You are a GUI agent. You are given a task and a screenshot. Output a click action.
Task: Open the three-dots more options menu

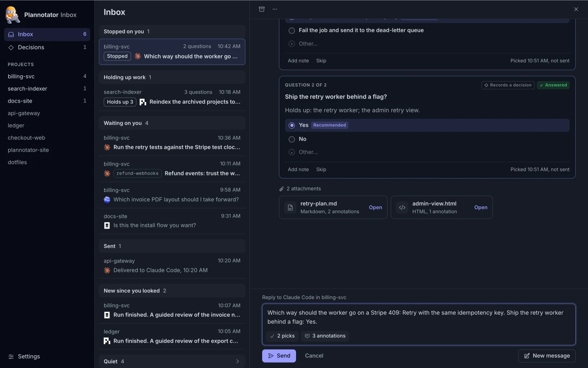click(275, 9)
